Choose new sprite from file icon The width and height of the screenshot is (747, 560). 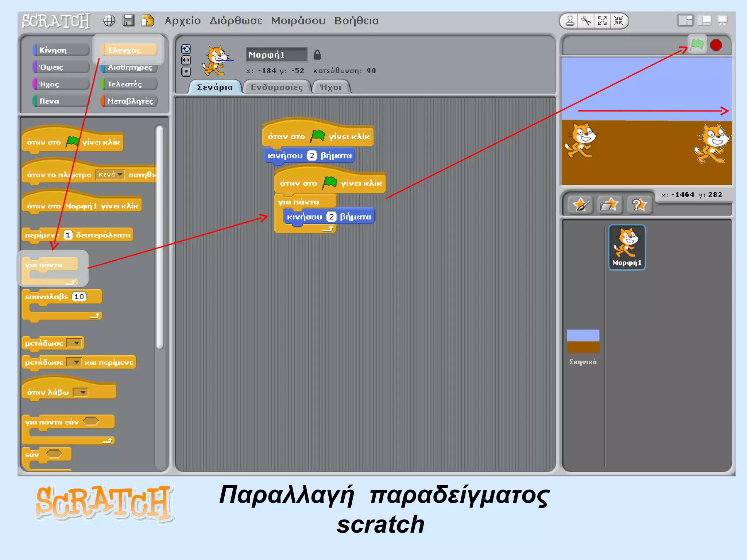(609, 205)
